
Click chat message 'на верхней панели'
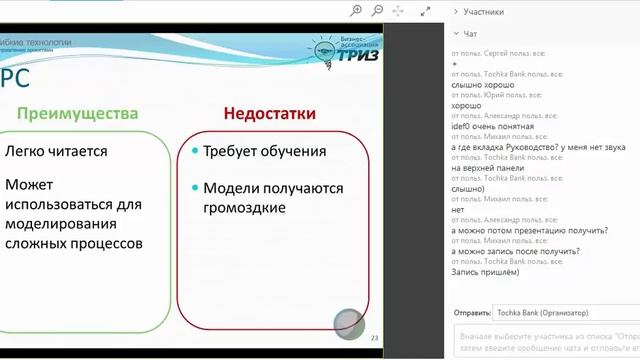click(x=487, y=168)
